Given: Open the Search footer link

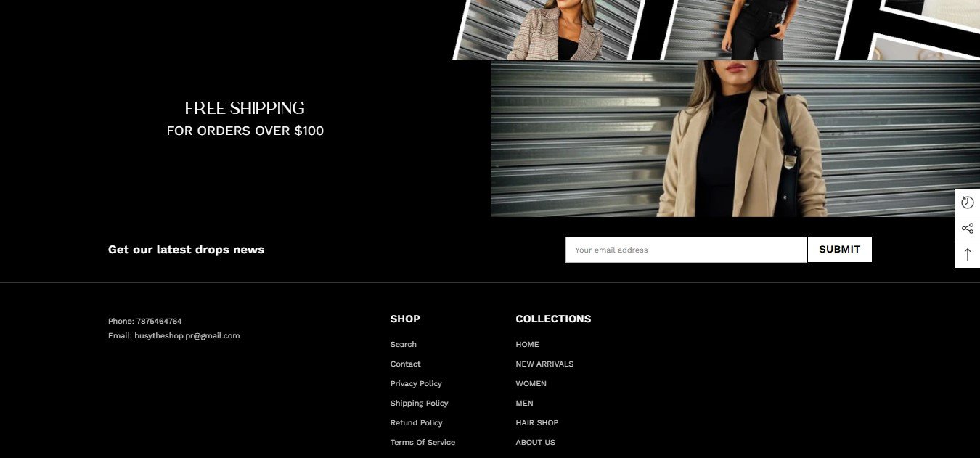Looking at the screenshot, I should pyautogui.click(x=404, y=345).
